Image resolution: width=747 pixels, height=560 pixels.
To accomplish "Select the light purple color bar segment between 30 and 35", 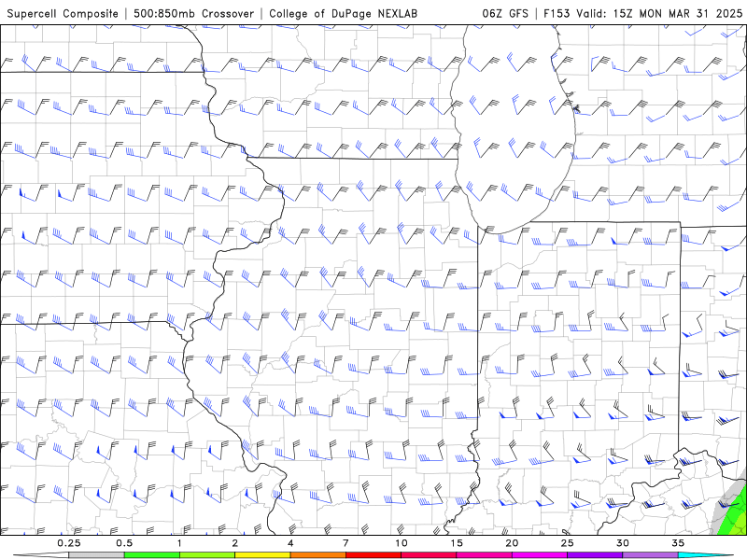I will point(650,555).
